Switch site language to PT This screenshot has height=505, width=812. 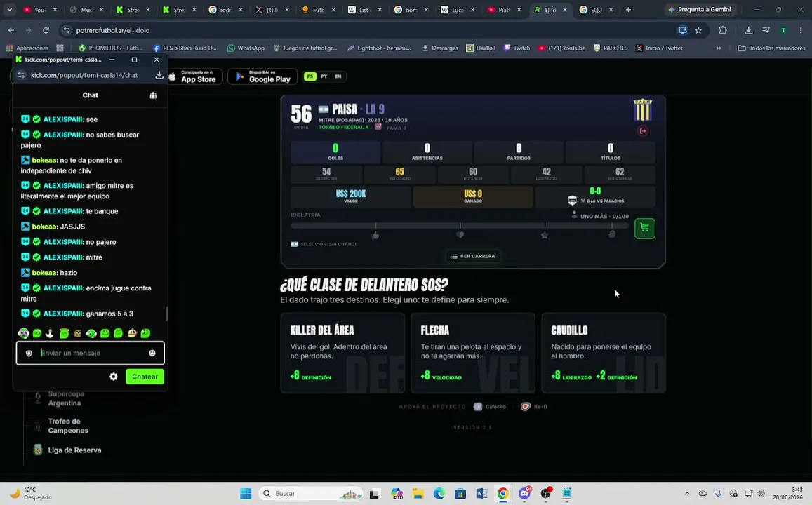pyautogui.click(x=324, y=76)
